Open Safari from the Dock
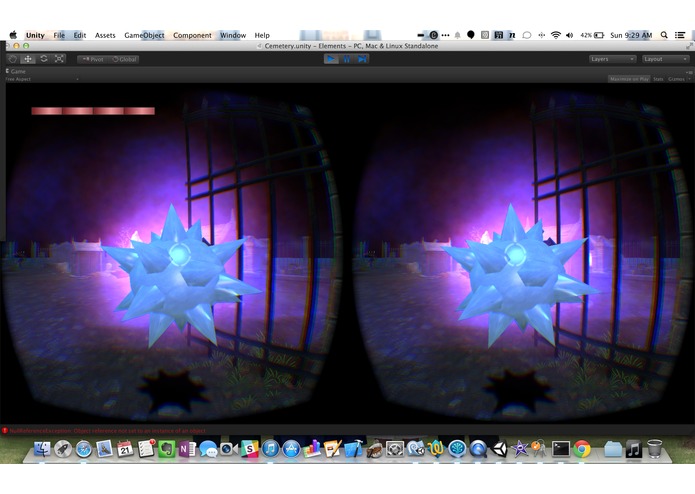The width and height of the screenshot is (695, 494). 83,449
